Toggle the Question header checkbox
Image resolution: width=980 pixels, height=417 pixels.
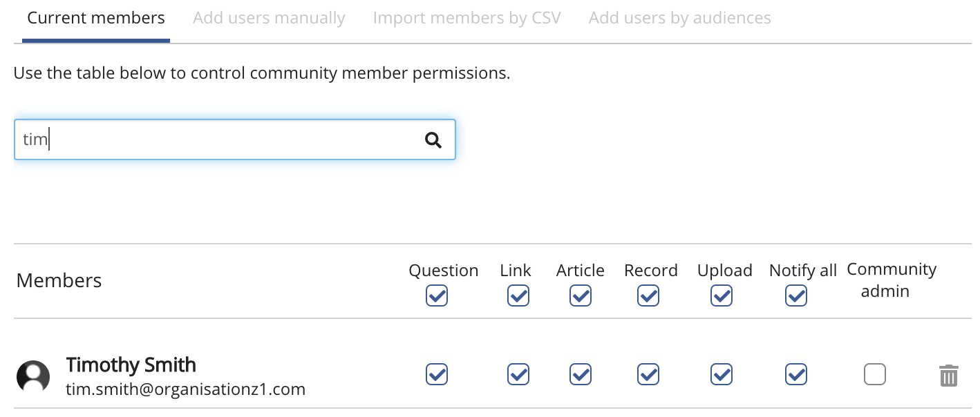(437, 296)
